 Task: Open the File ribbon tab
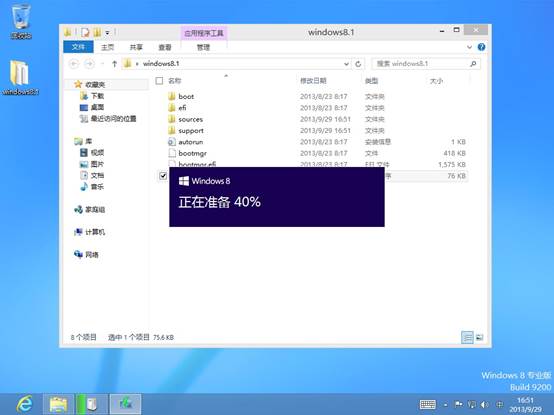tap(78, 47)
